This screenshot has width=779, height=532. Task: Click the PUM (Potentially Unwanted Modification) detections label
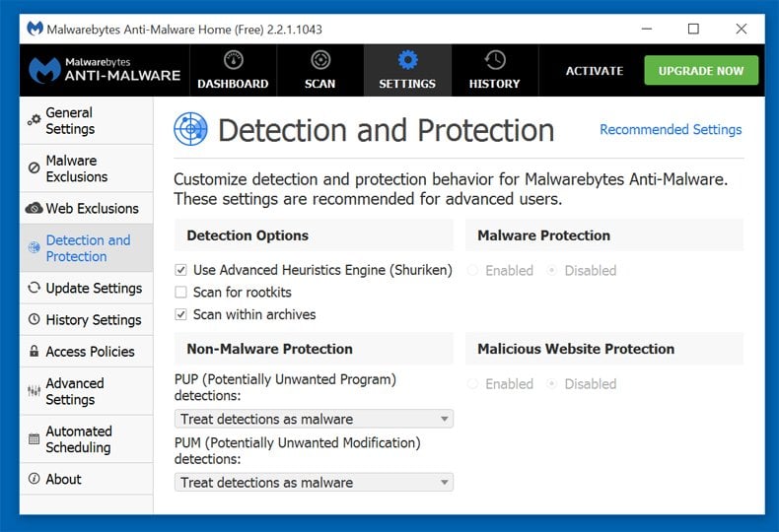[x=297, y=450]
